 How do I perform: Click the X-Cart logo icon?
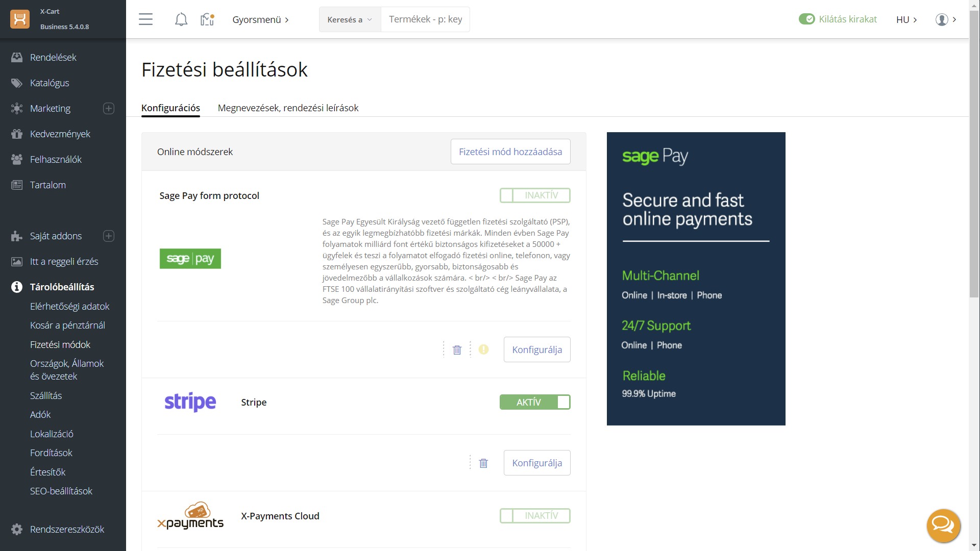click(x=20, y=19)
